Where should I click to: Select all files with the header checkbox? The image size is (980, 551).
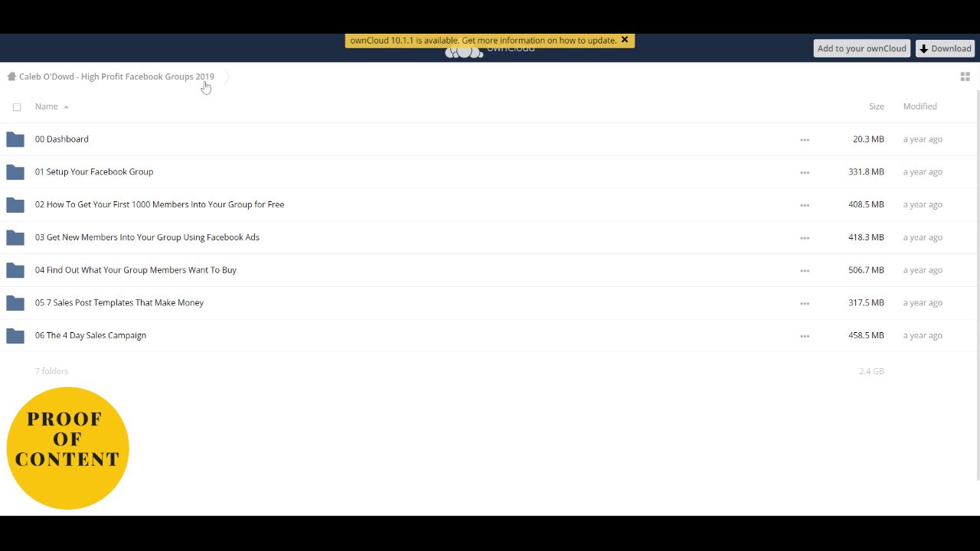click(x=17, y=107)
